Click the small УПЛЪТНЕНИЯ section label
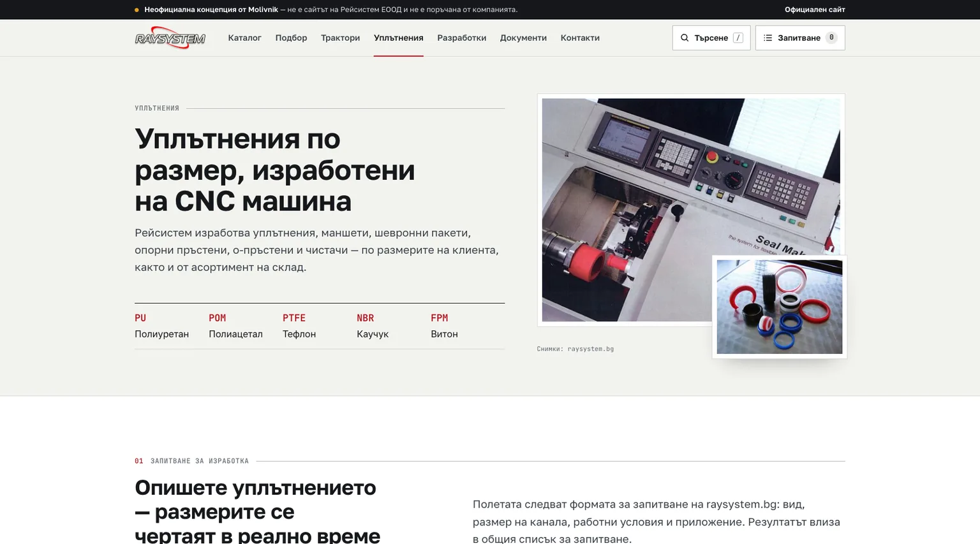980x544 pixels. 157,108
